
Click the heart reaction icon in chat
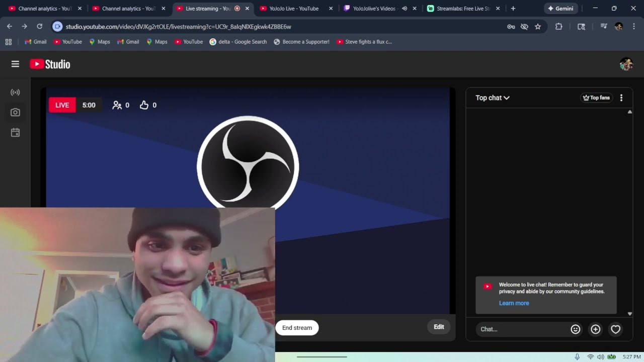click(616, 329)
